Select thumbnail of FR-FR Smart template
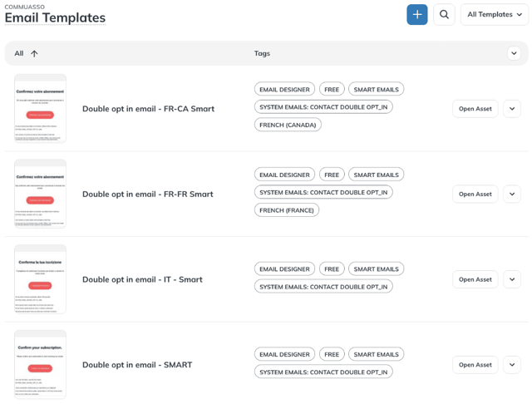532x404 pixels. (x=41, y=194)
